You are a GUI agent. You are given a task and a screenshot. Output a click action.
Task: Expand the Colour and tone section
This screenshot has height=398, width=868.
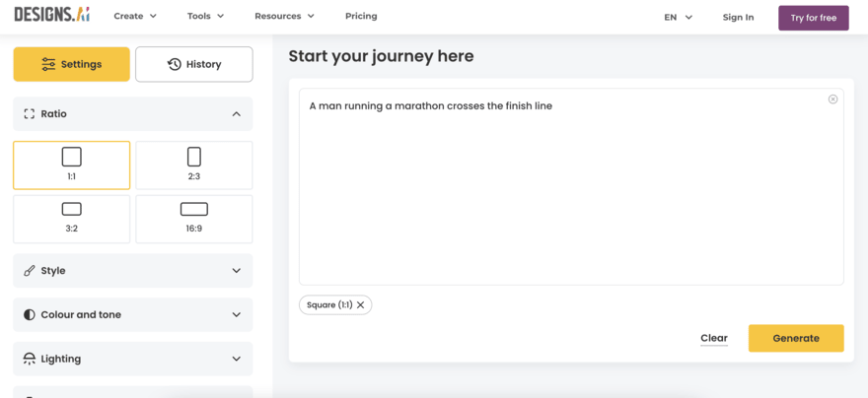tap(236, 315)
